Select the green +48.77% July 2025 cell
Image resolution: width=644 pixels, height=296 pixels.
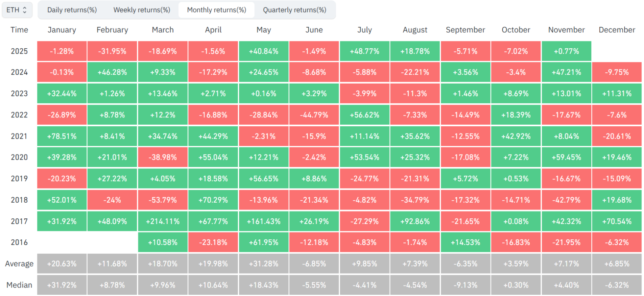point(365,51)
